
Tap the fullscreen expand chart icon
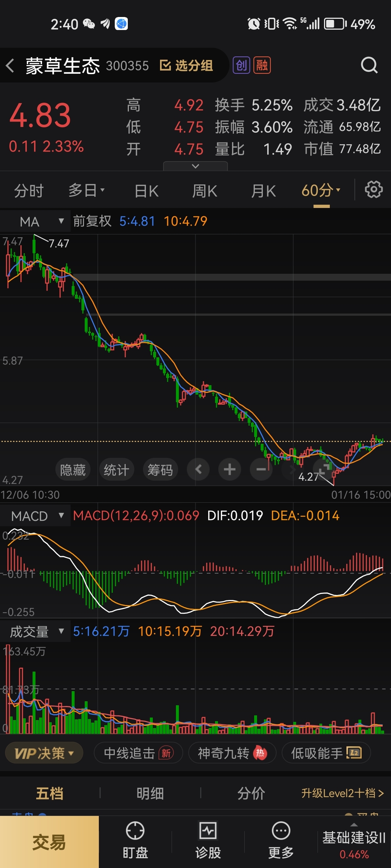point(324,469)
